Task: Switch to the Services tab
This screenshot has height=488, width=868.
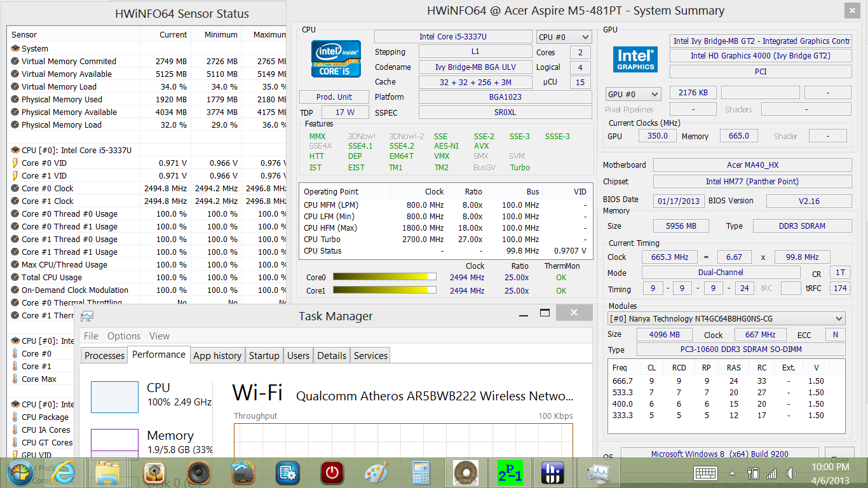Action: pos(370,355)
